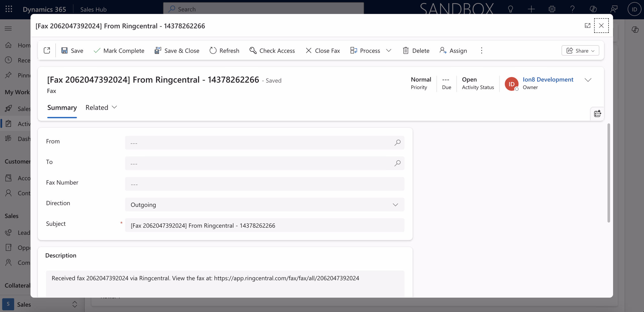644x312 pixels.
Task: Open Copilot from the top navigation bar
Action: click(x=593, y=9)
